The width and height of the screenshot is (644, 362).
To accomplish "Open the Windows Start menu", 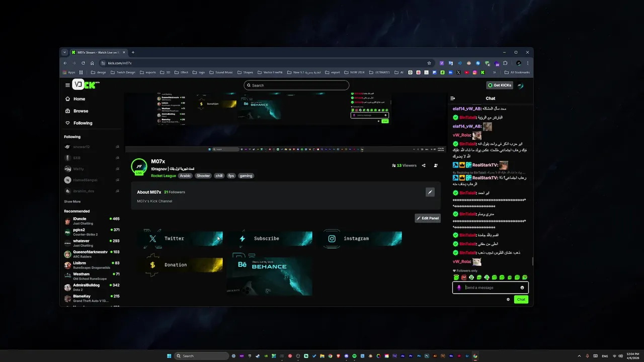I will [169, 356].
